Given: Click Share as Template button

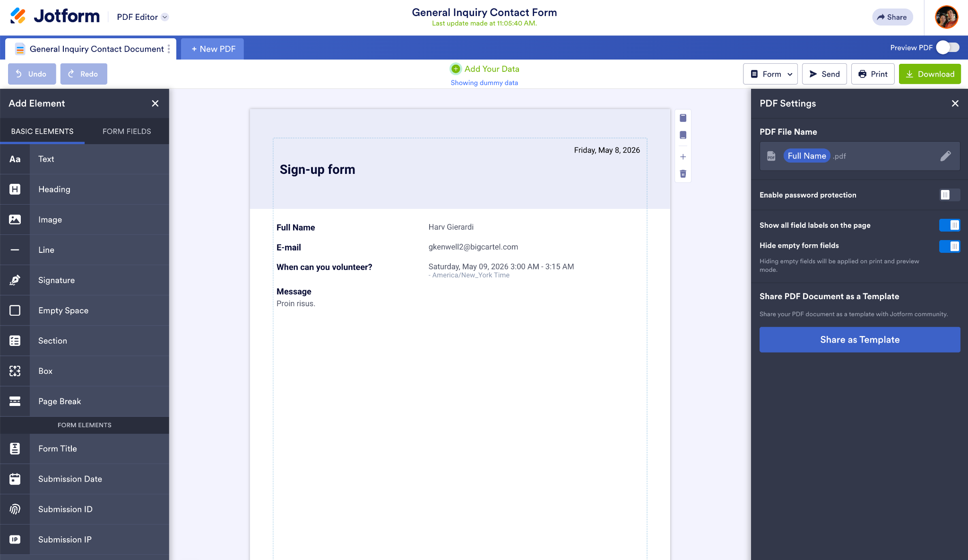Looking at the screenshot, I should click(x=860, y=340).
